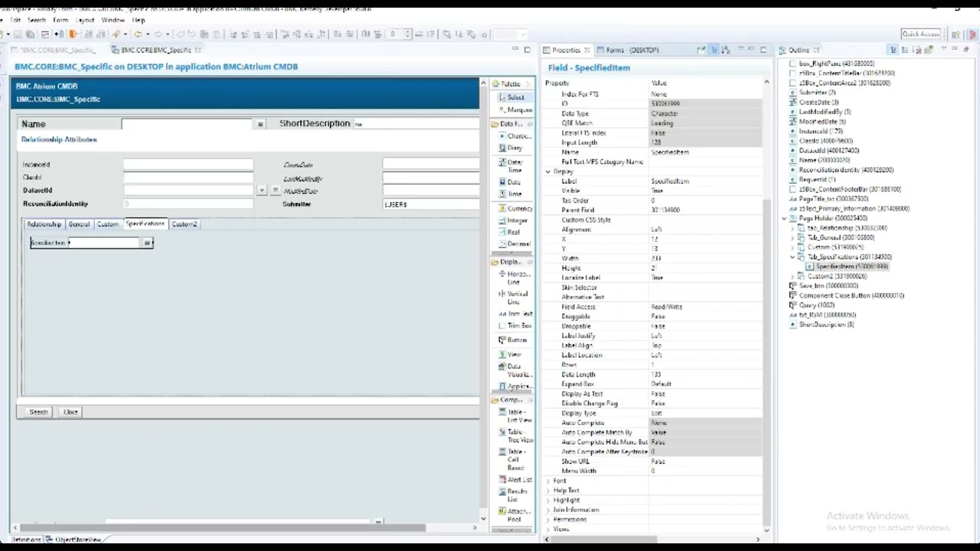Pick the Character field palette item
The height and width of the screenshot is (551, 980).
coord(514,136)
